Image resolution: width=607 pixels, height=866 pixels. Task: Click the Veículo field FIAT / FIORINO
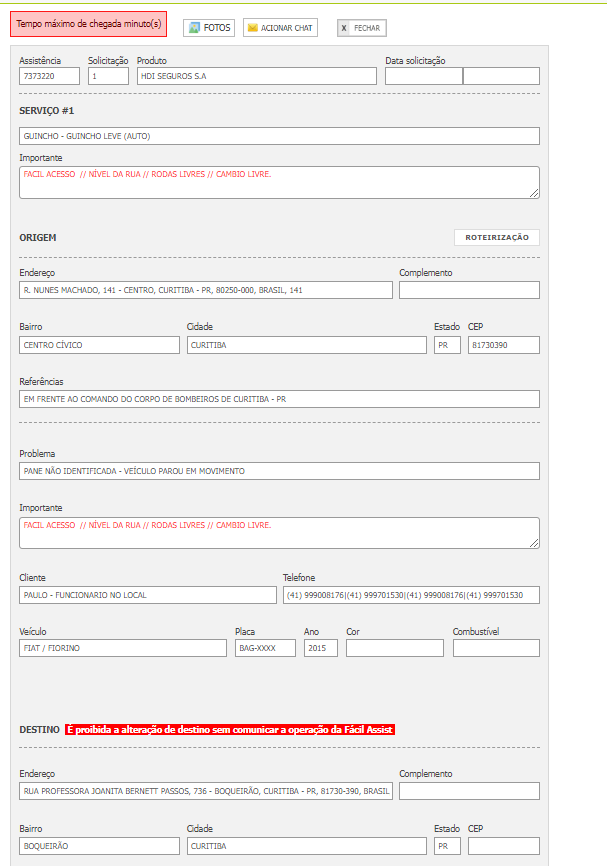click(123, 648)
